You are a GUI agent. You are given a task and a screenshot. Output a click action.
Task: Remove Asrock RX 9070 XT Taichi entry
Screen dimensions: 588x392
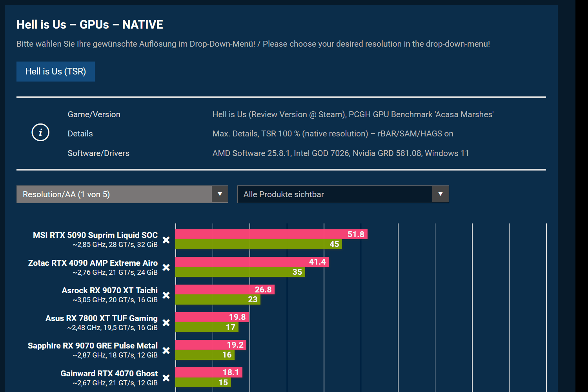tap(166, 295)
